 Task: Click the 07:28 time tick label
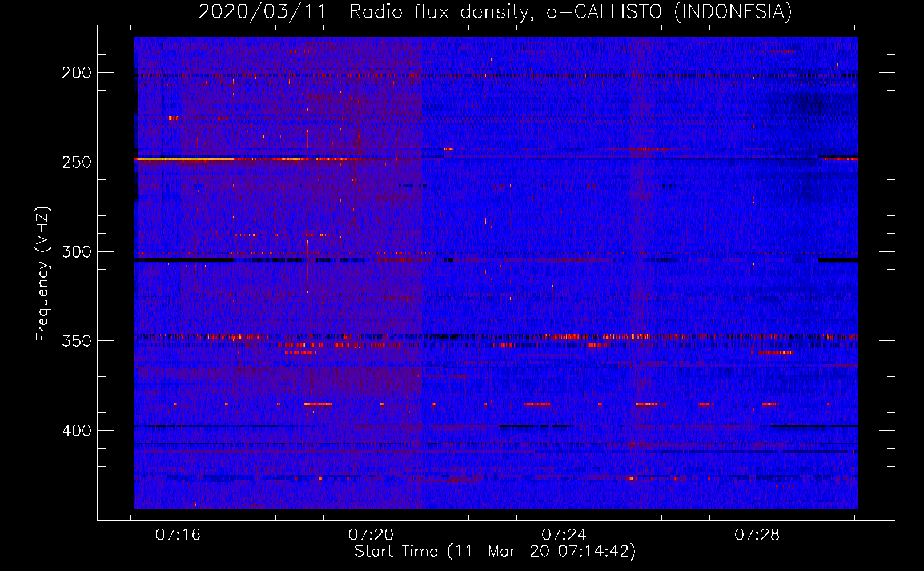coord(757,535)
